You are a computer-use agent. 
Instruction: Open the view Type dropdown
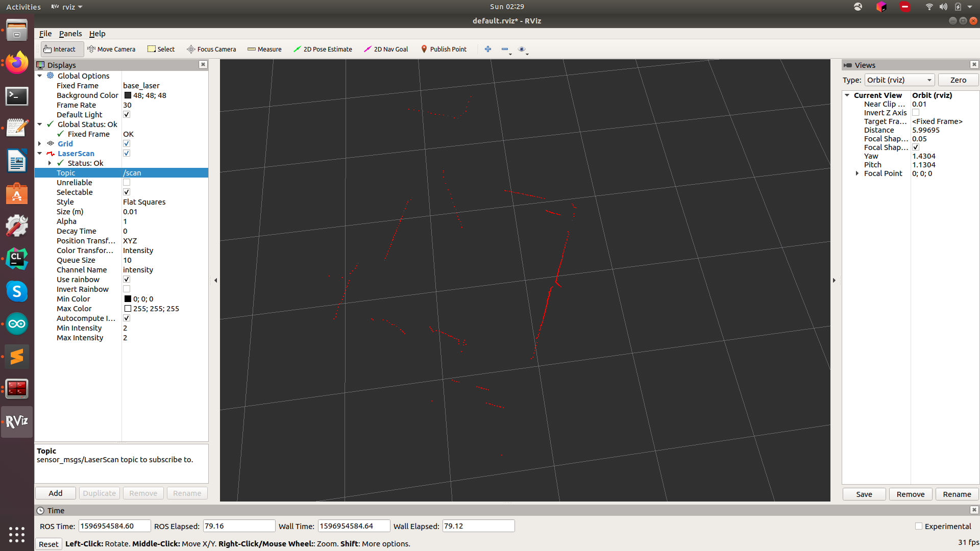899,80
